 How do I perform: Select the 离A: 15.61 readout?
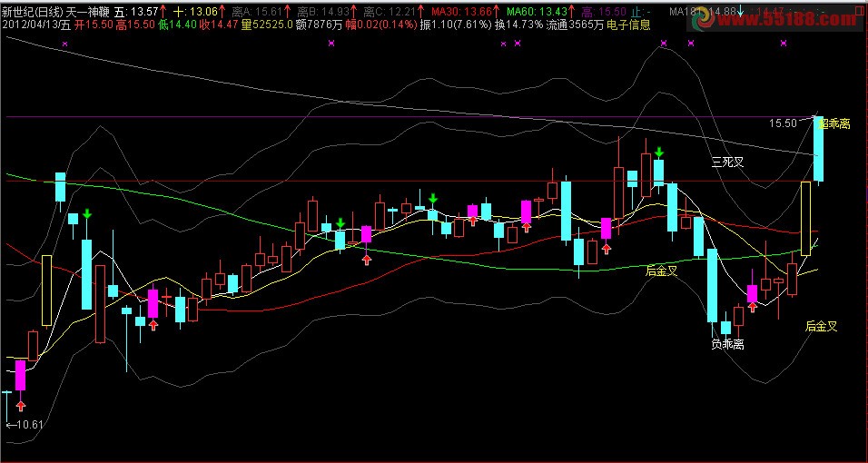[257, 11]
